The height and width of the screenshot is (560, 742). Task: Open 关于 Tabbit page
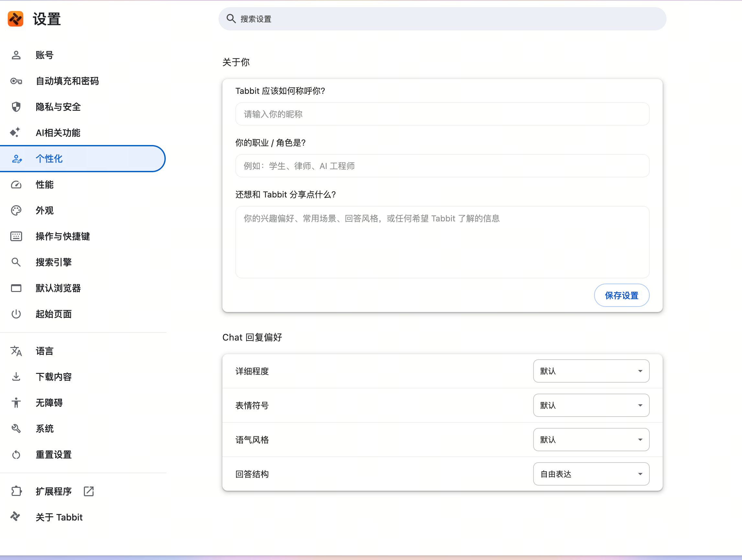tap(83, 517)
